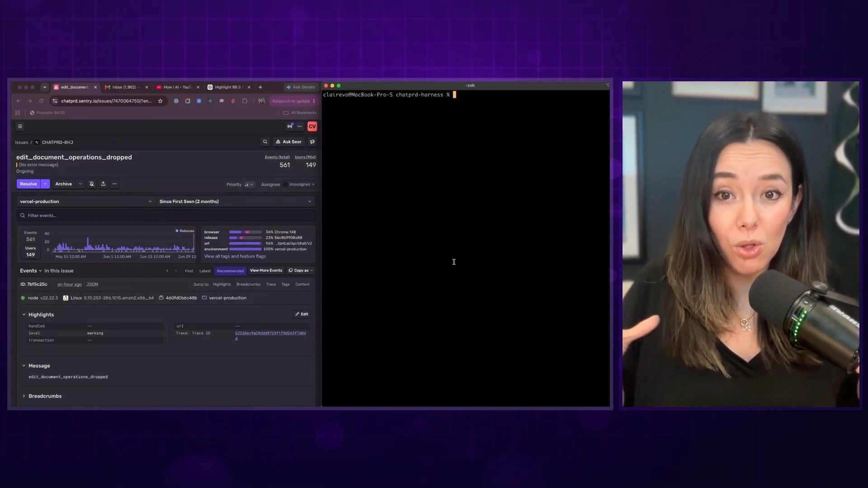
Task: Click the red record extension icon
Action: point(233,101)
